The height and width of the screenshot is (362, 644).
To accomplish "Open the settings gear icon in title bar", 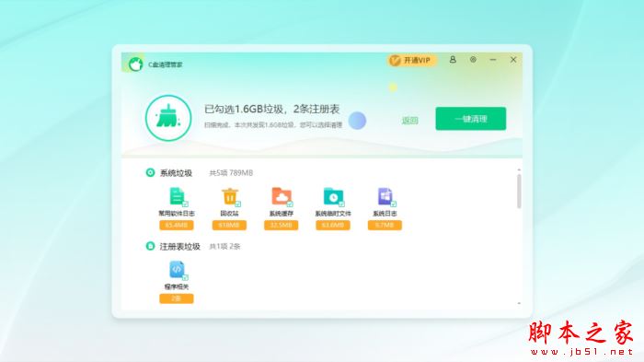I will click(x=473, y=60).
